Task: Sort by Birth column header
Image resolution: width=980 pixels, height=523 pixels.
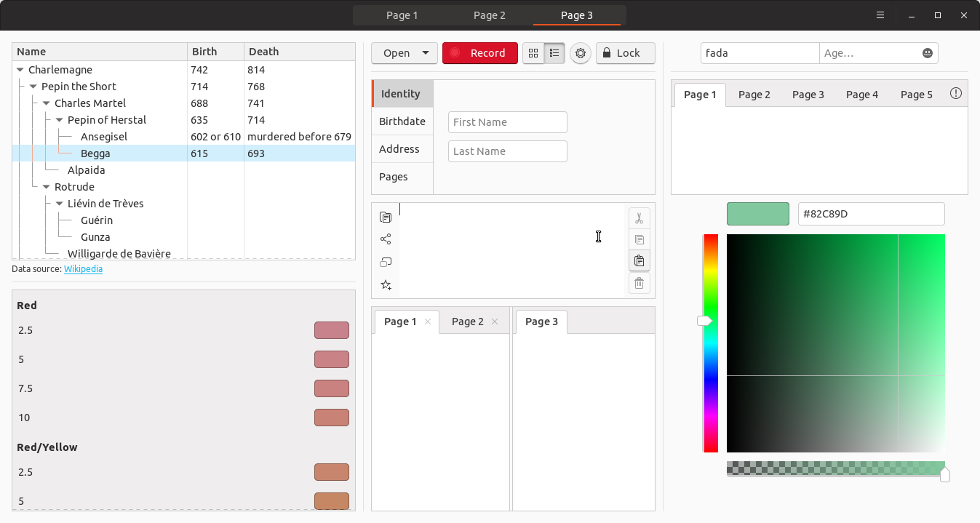Action: coord(216,52)
